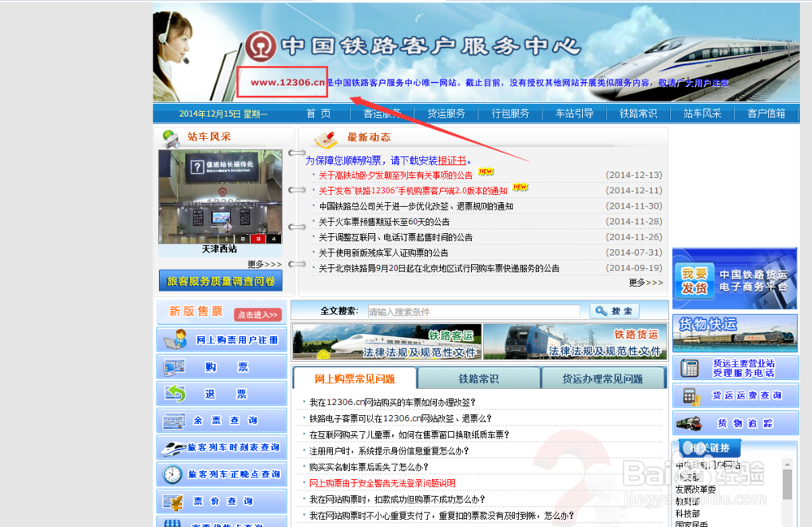Screen dimensions: 812x527
Task: Open the 货物快运 banner
Action: [734, 334]
